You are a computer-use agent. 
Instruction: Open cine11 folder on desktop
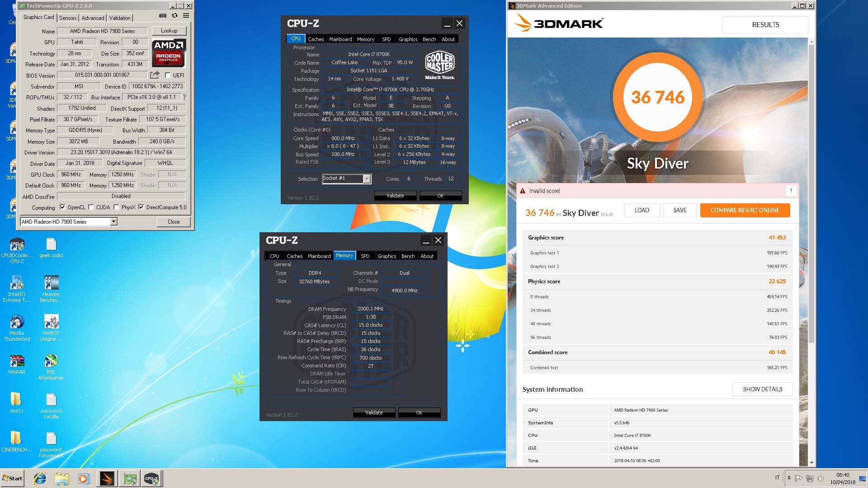point(17,404)
